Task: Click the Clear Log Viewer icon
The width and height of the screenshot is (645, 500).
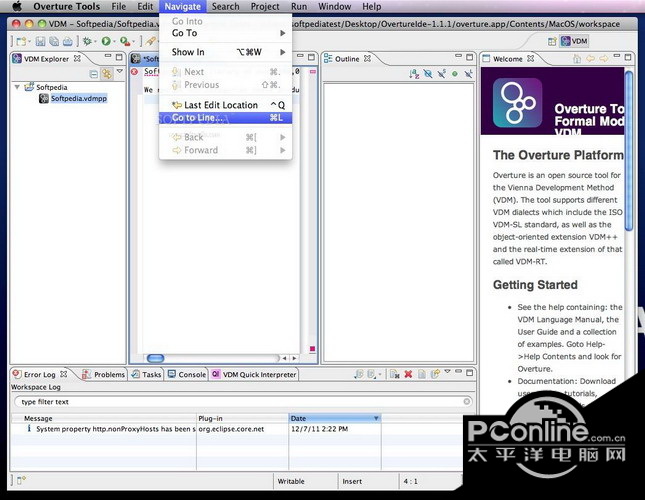Action: [394, 374]
